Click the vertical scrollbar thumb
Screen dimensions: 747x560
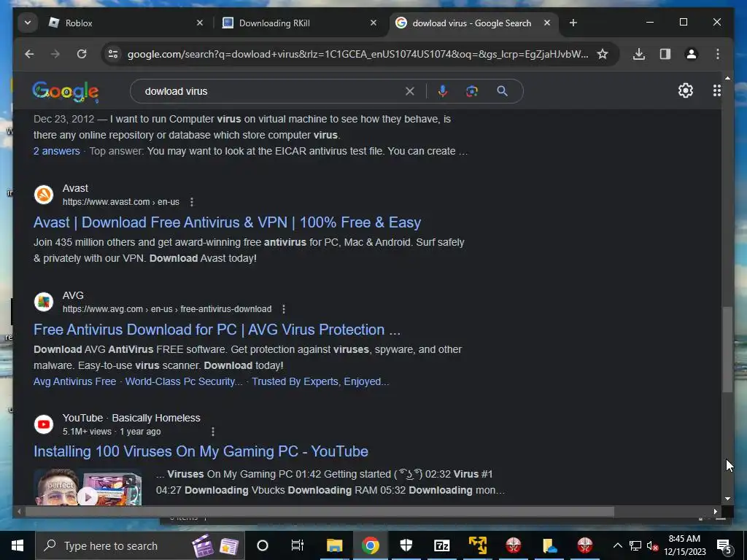(x=727, y=349)
